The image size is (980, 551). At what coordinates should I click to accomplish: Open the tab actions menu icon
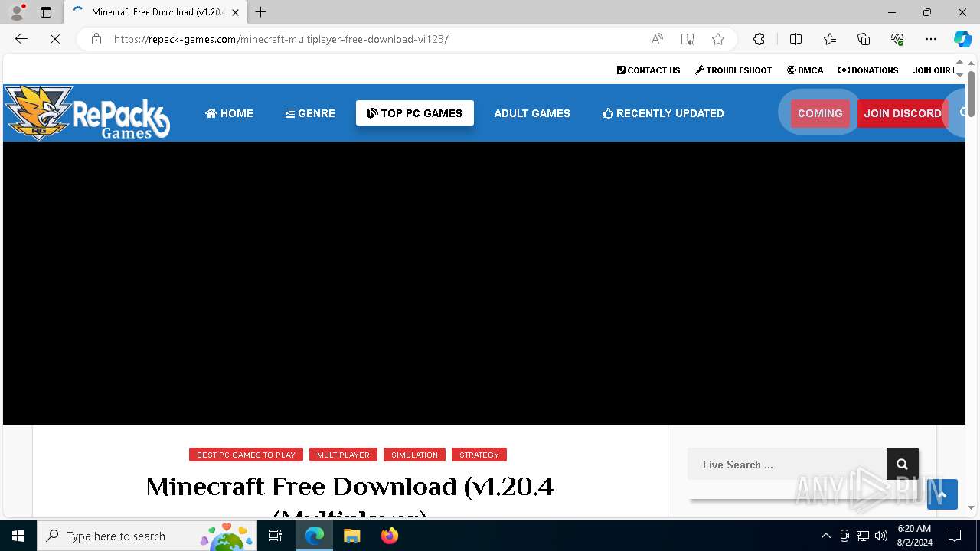[x=46, y=12]
